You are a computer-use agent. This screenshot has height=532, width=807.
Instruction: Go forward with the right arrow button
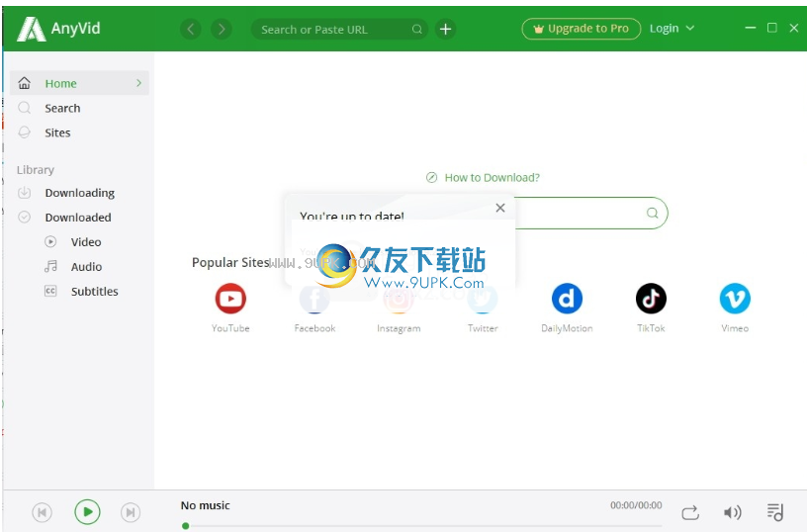point(222,29)
